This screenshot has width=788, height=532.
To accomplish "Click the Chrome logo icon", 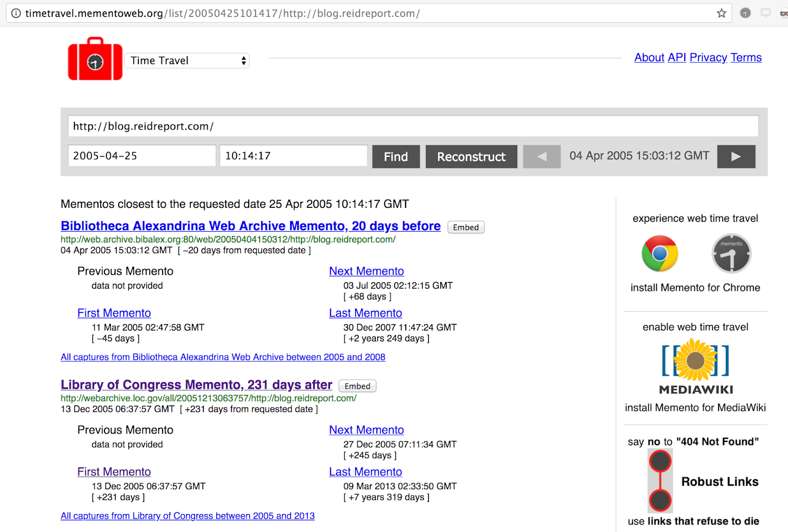I will 660,254.
